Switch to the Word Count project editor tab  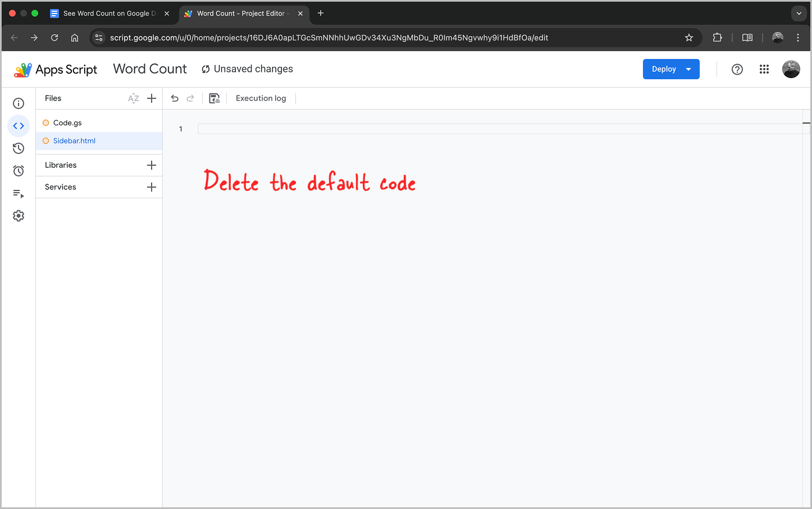pyautogui.click(x=241, y=13)
